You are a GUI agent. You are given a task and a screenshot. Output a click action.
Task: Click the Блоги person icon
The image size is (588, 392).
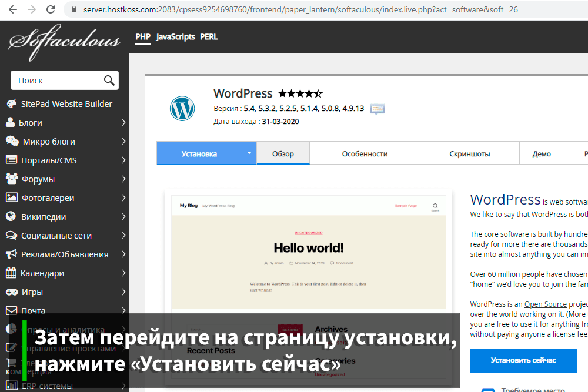(11, 122)
